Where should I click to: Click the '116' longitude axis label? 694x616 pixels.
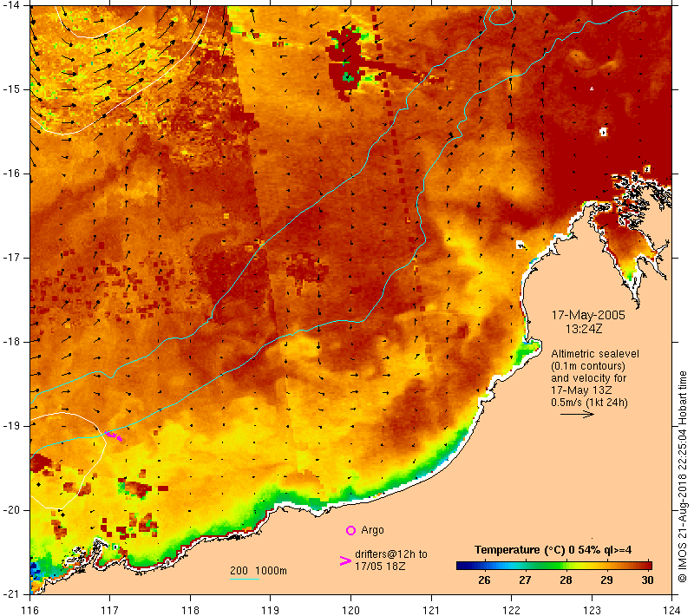pos(29,610)
